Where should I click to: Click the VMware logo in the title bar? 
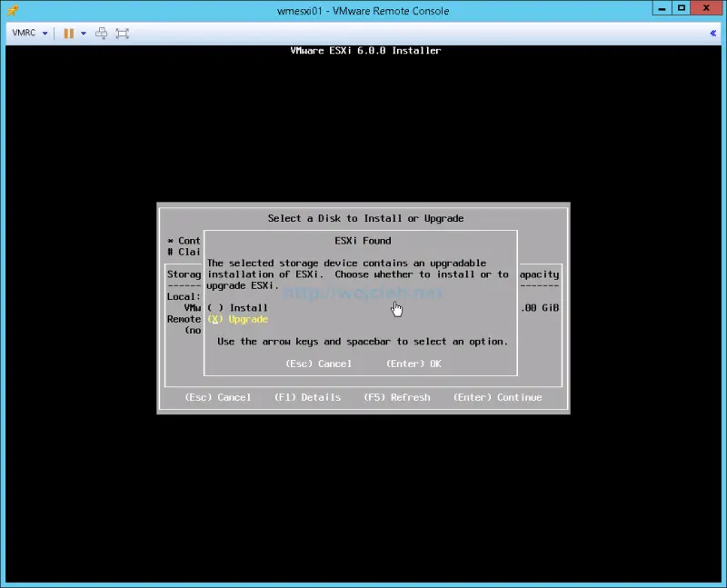point(11,10)
